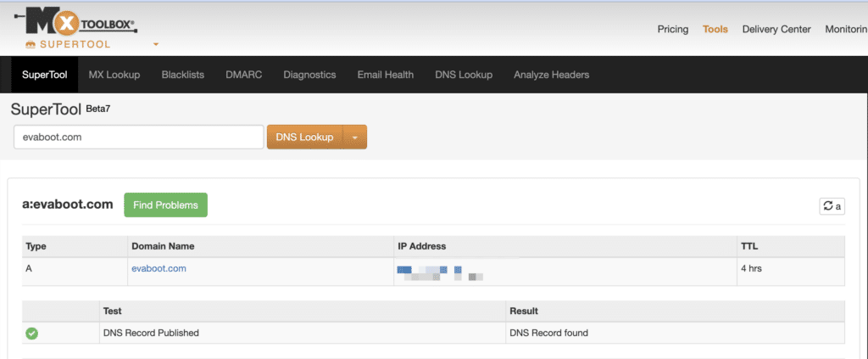The image size is (868, 359).
Task: Click the 'SuperTool Beta7' page heading
Action: click(x=61, y=109)
